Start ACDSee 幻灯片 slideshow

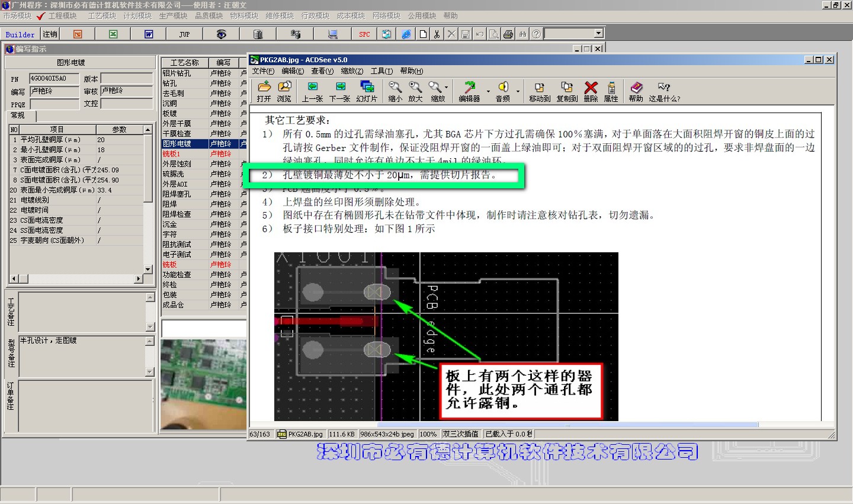[367, 92]
